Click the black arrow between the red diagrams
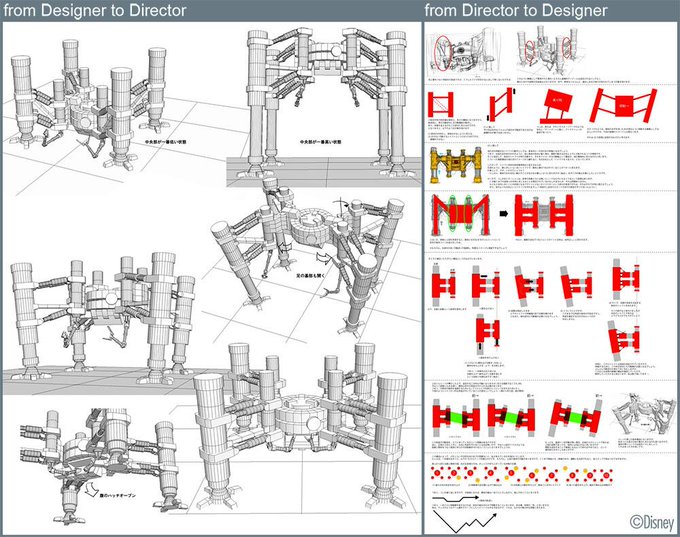Image resolution: width=680 pixels, height=537 pixels. (503, 214)
